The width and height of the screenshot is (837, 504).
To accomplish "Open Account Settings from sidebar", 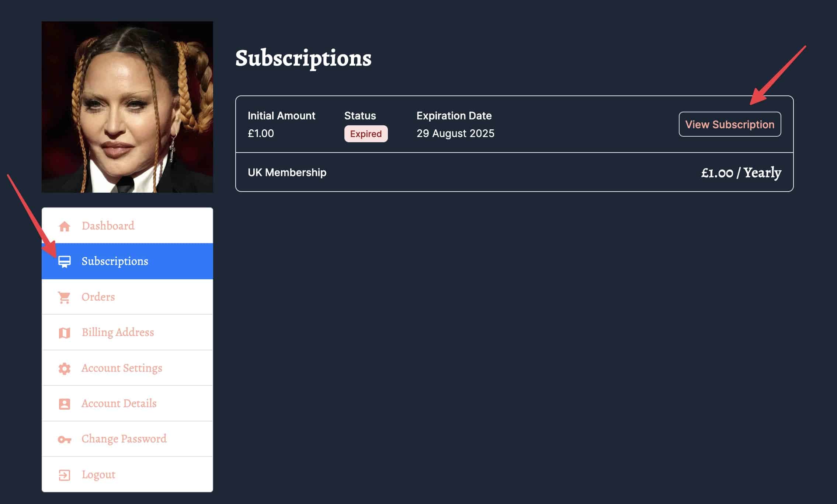I will click(127, 368).
